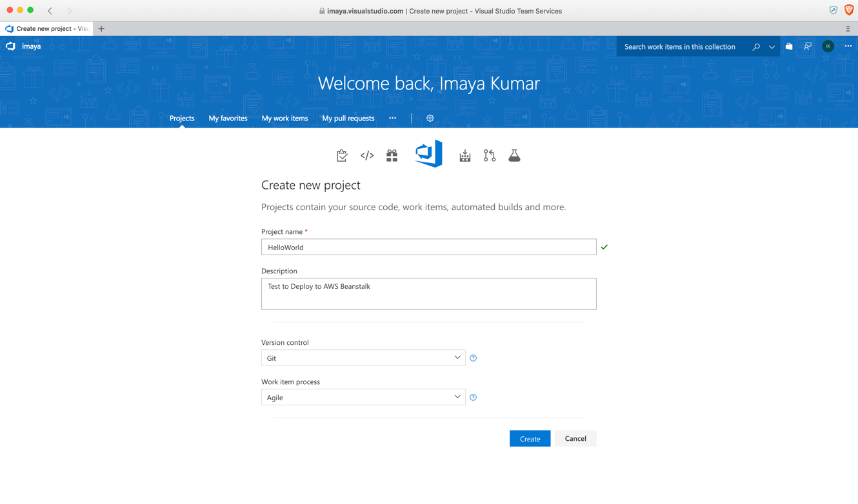The width and height of the screenshot is (858, 504).
Task: Click the Create button
Action: [x=530, y=438]
